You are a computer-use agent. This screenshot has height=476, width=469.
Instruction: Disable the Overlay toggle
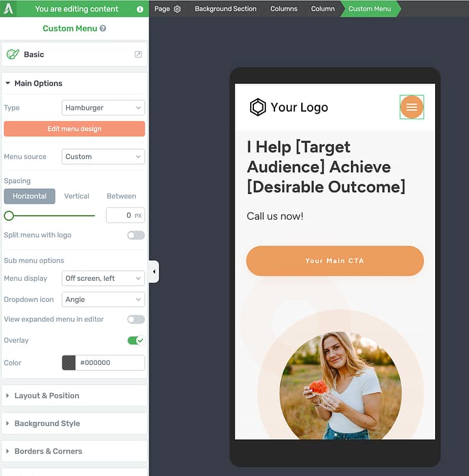point(136,340)
